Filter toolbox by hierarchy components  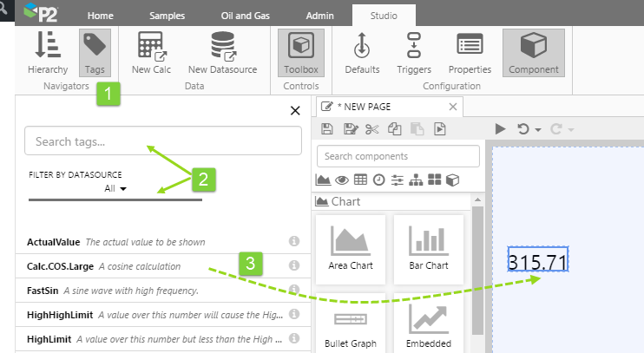[x=416, y=180]
